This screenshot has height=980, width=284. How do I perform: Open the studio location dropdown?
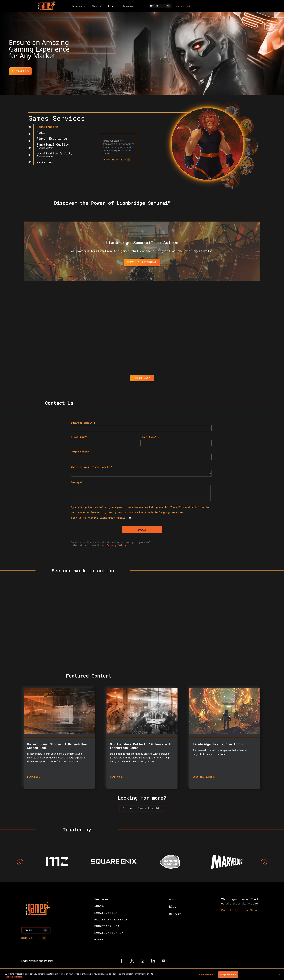pyautogui.click(x=141, y=473)
